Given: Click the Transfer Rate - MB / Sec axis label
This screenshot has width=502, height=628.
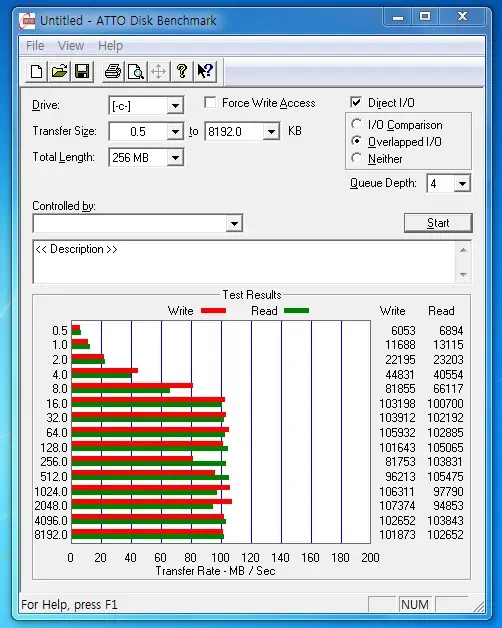Looking at the screenshot, I should (216, 571).
